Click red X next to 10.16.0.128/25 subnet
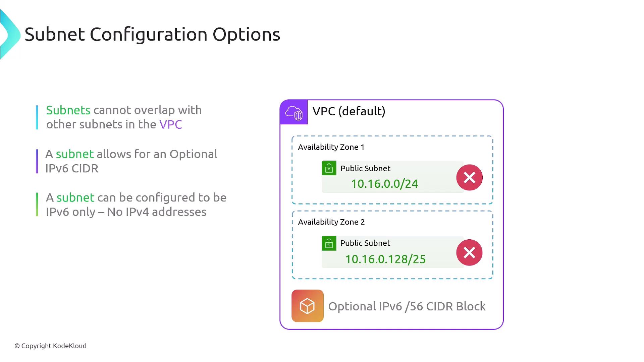The width and height of the screenshot is (644, 362). [469, 252]
